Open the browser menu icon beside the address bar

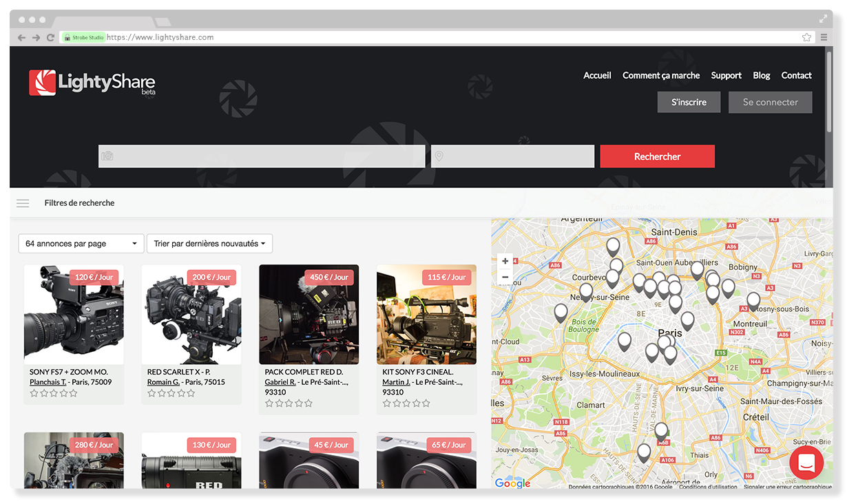pyautogui.click(x=824, y=36)
